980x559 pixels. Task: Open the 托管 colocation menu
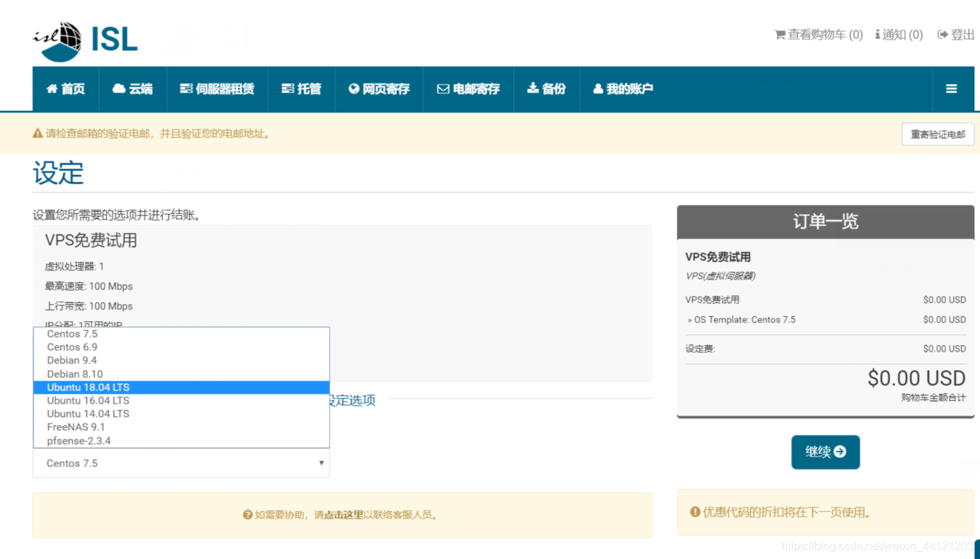(301, 89)
